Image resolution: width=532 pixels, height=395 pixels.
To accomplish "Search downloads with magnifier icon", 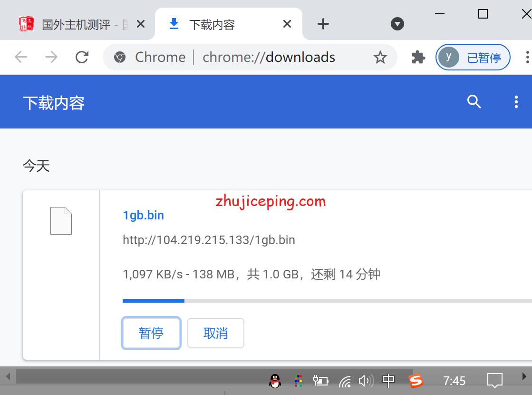I will 474,101.
